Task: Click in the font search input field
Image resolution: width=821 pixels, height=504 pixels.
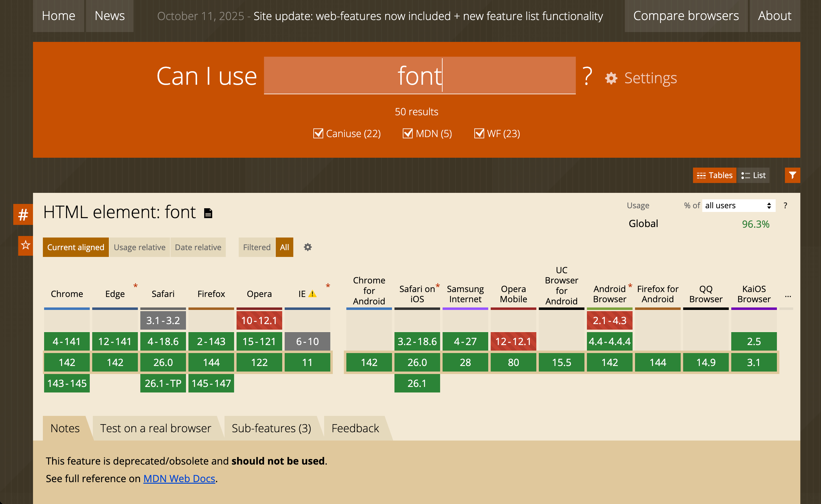Action: 419,76
